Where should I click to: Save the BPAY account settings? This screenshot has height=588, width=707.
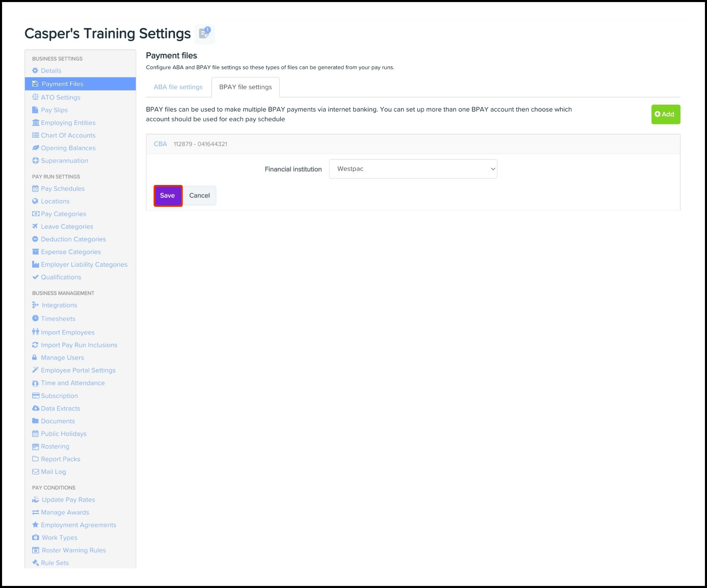click(x=168, y=196)
